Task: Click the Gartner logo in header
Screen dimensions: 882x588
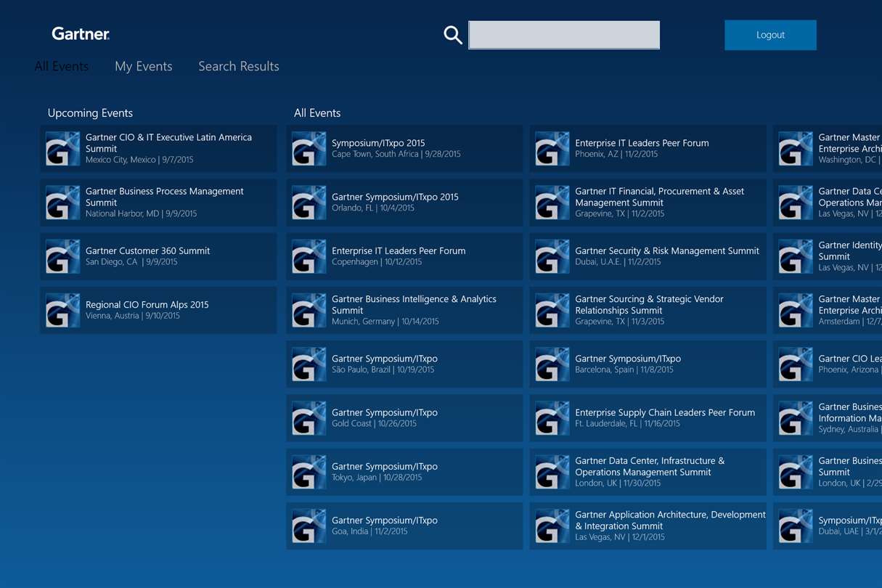Action: point(81,34)
